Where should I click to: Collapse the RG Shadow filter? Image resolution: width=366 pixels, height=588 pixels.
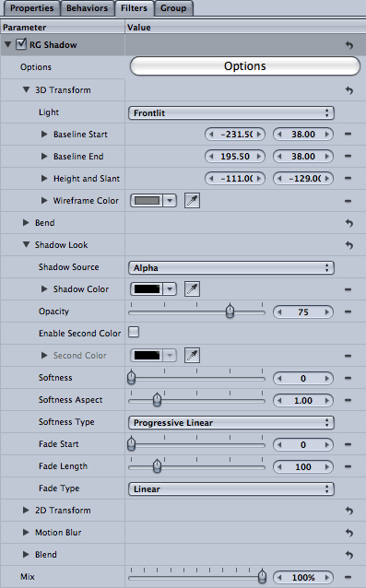pyautogui.click(x=8, y=44)
